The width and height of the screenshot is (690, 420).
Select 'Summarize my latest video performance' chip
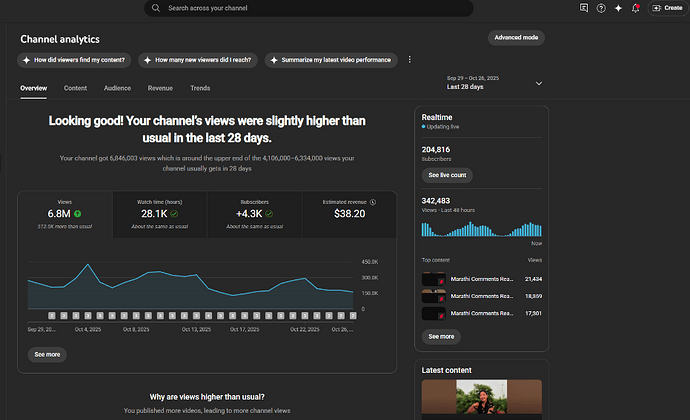[x=331, y=60]
